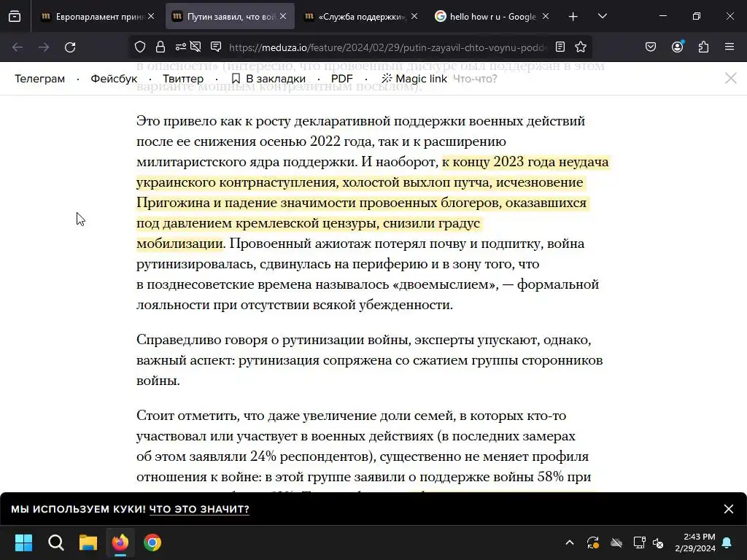Open the Windows Start menu
Screen dimensions: 747x560
[x=23, y=542]
